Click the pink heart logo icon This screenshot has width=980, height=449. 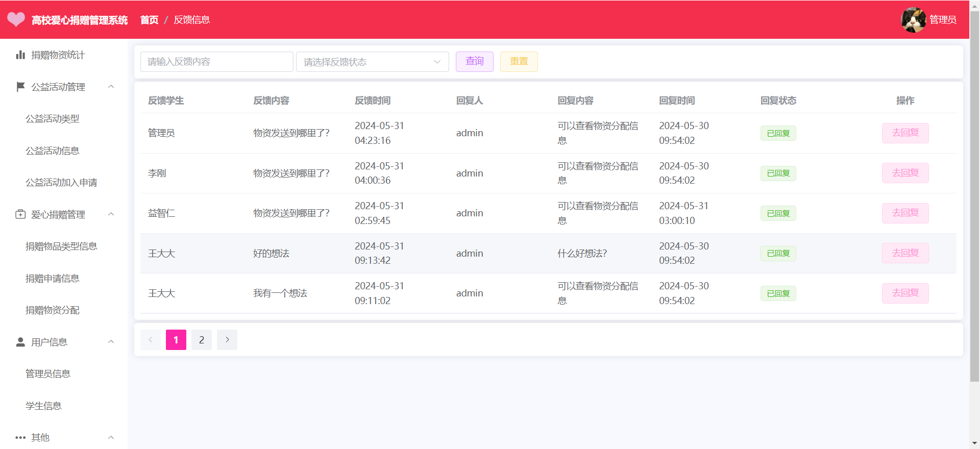click(16, 19)
